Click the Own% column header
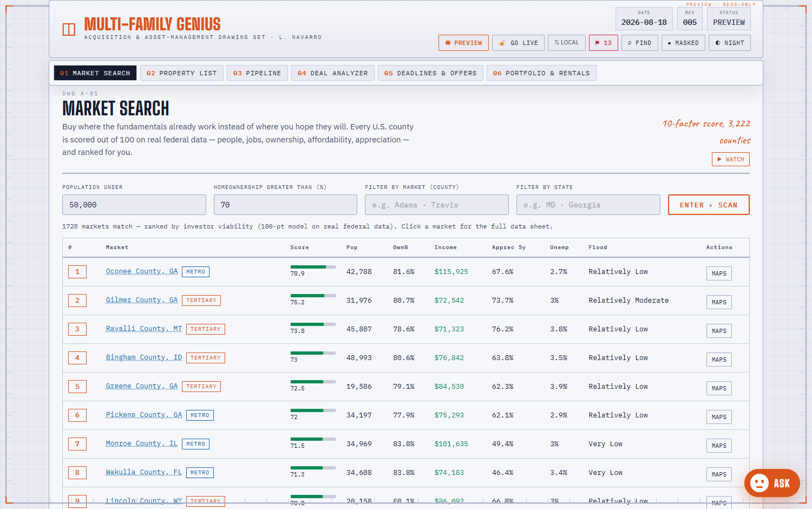This screenshot has width=812, height=509. [x=401, y=247]
